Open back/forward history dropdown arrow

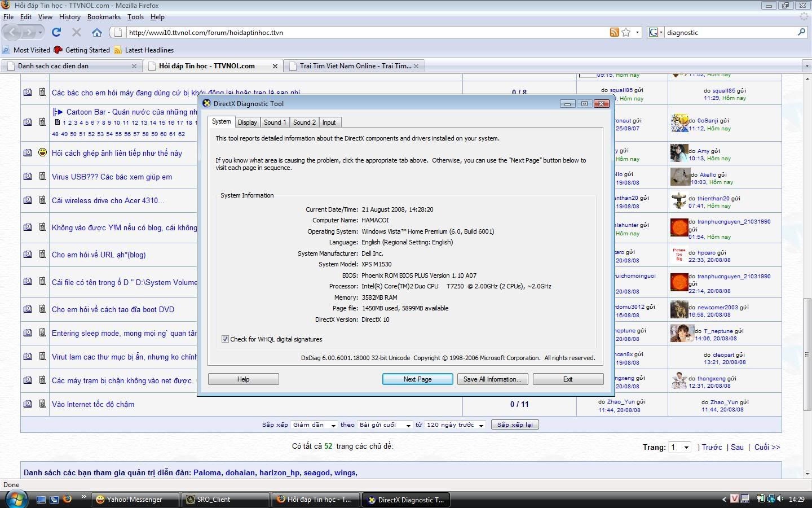[40, 32]
